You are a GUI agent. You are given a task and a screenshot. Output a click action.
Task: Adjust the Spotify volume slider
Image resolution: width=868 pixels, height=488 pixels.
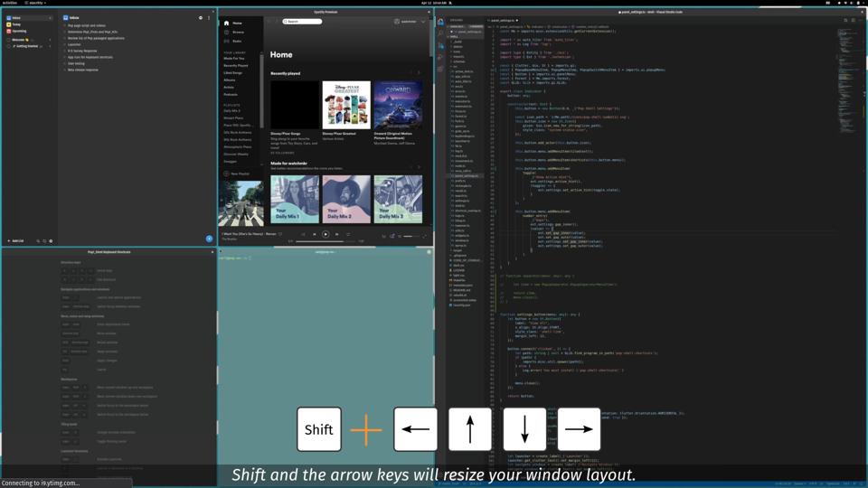tap(411, 236)
